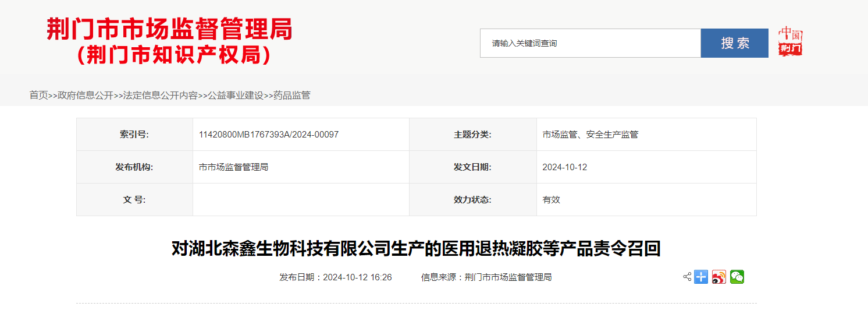Click the index number 11420800MB1767393A/2024-00097

[268, 135]
